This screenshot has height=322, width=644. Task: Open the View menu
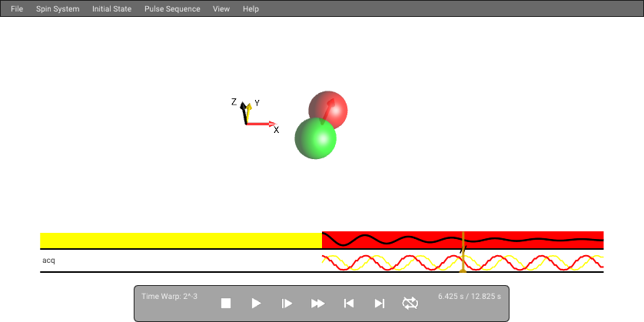(x=221, y=8)
